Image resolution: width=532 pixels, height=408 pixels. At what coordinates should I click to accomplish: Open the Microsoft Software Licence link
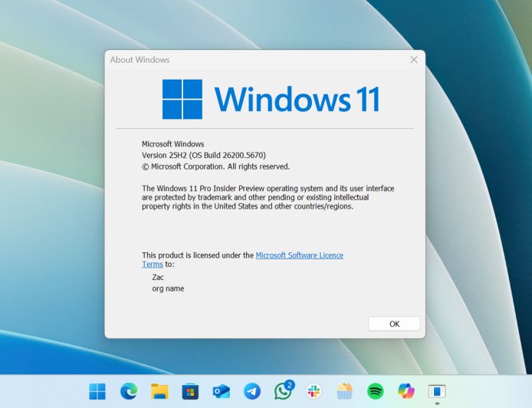pyautogui.click(x=299, y=255)
